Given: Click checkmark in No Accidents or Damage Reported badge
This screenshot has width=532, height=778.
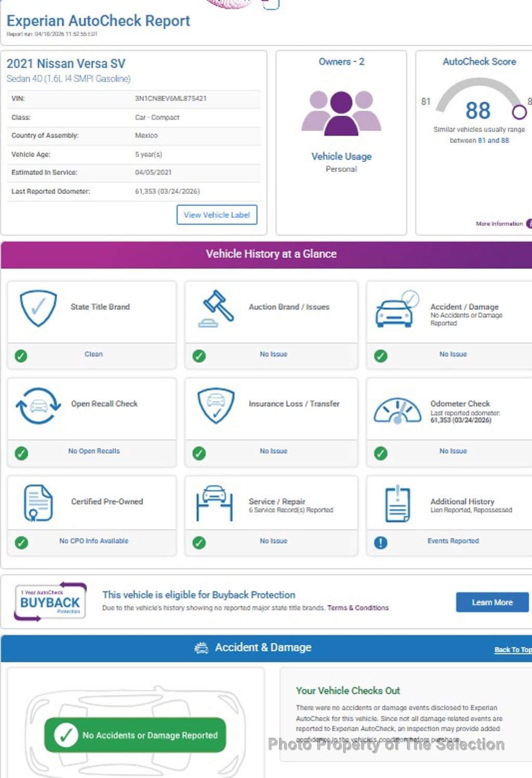Looking at the screenshot, I should tap(66, 735).
